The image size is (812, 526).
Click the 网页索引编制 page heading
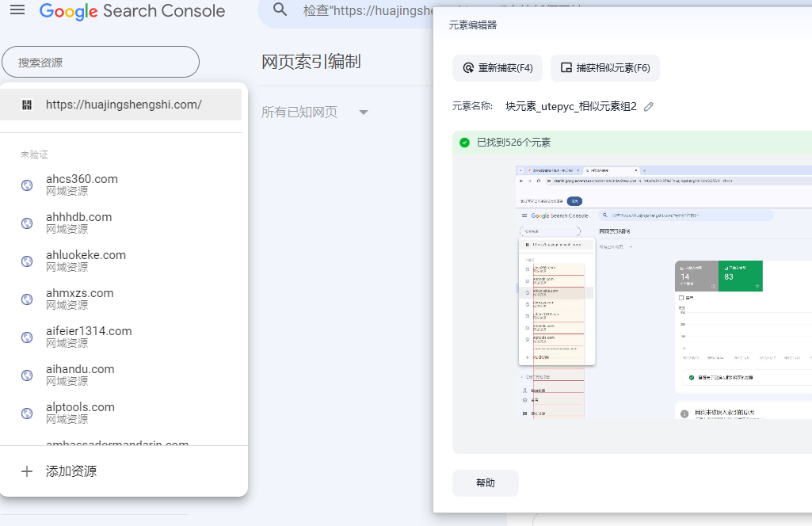tap(311, 62)
